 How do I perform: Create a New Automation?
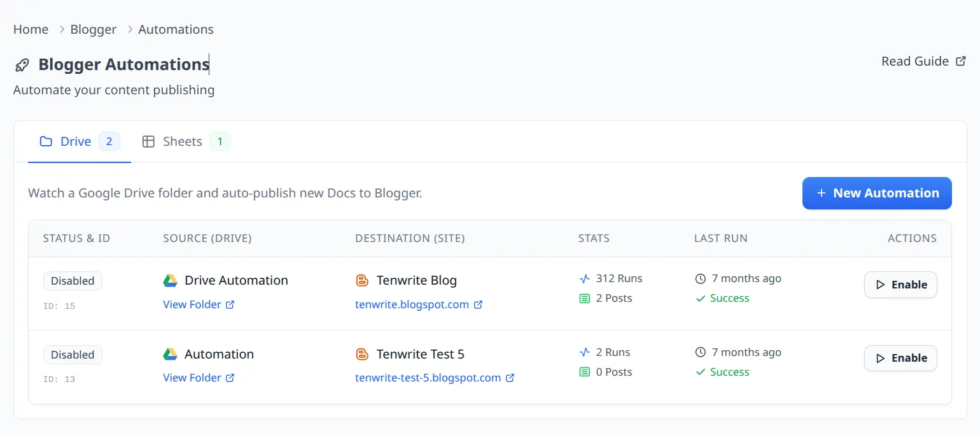(x=876, y=193)
